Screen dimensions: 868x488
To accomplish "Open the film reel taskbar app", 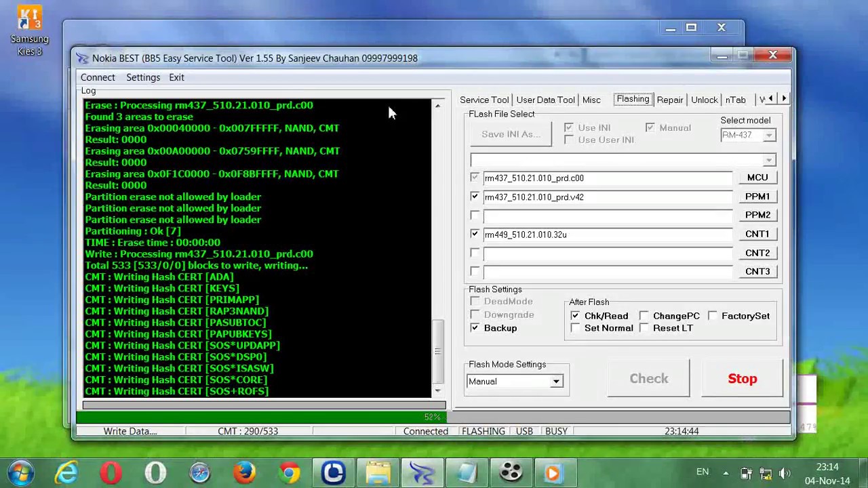I will [x=512, y=472].
